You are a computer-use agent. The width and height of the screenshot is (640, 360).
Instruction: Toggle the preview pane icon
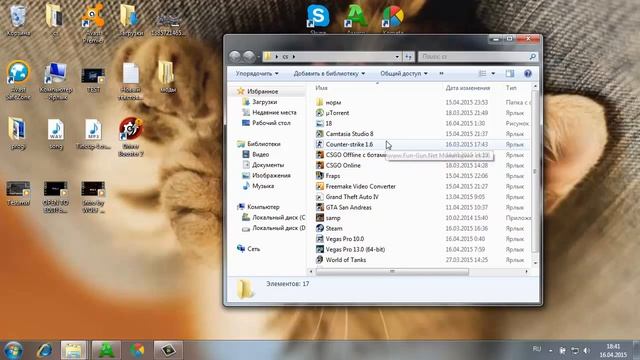(510, 73)
